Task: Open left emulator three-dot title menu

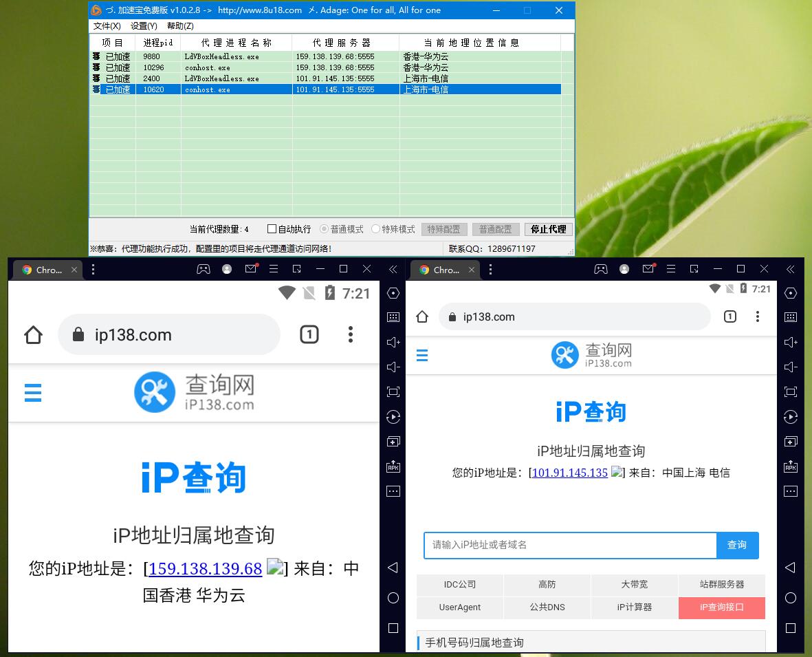Action: pos(94,270)
